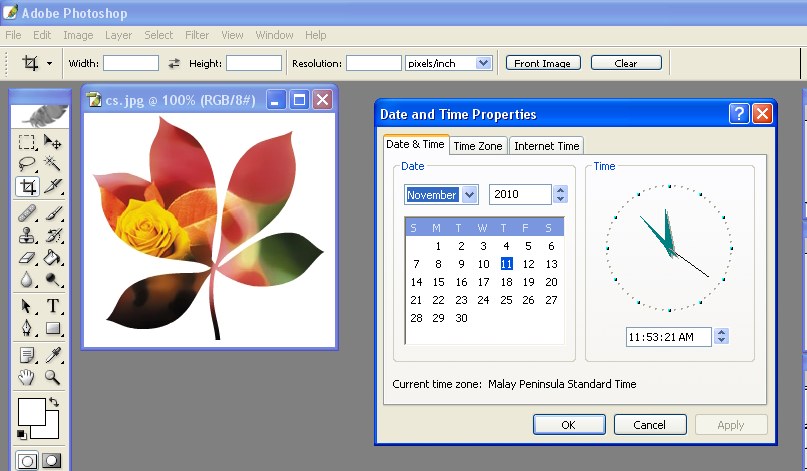Switch to the Time Zone tab

(478, 146)
